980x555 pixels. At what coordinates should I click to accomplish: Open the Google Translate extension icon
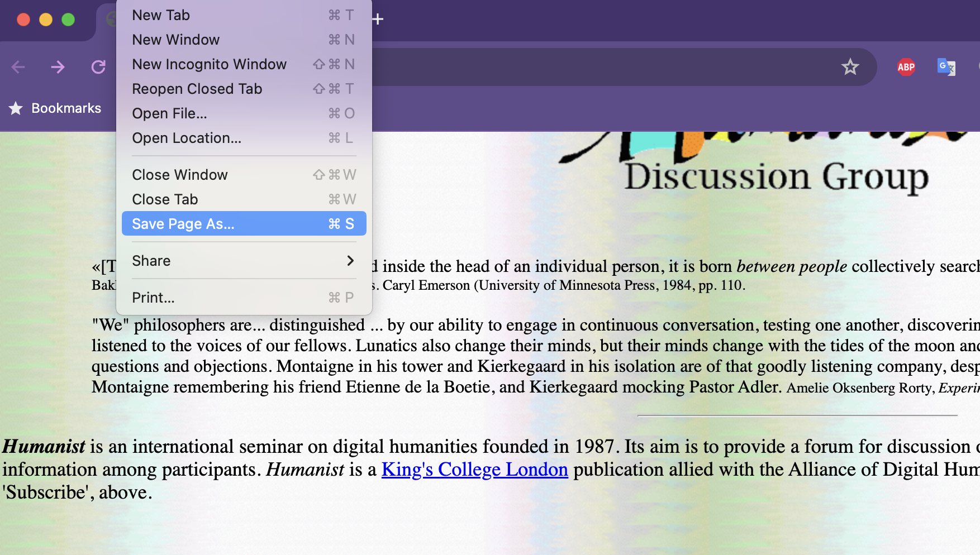[x=946, y=67]
